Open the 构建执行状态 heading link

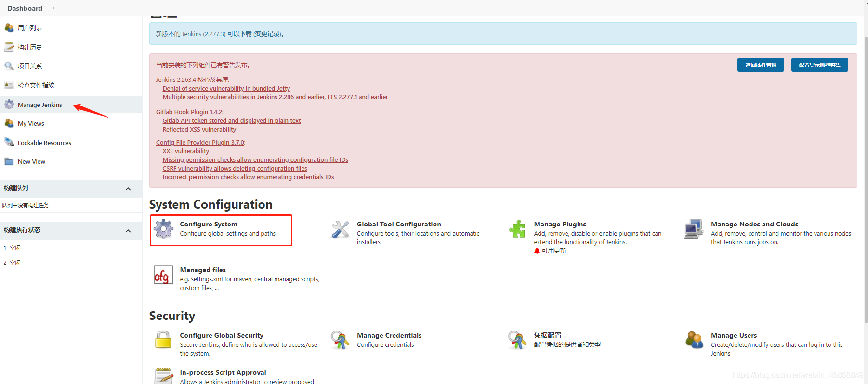(22, 230)
